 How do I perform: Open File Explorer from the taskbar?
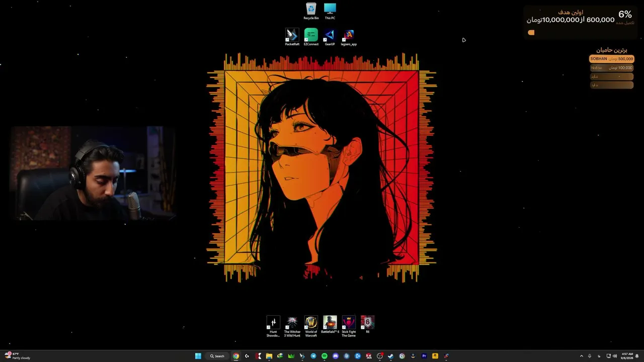[x=269, y=356]
